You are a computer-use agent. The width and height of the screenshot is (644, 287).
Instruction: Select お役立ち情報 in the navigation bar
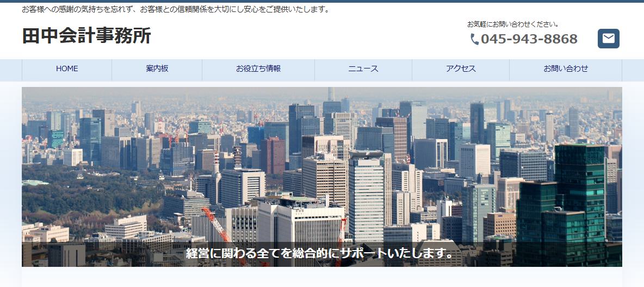258,70
